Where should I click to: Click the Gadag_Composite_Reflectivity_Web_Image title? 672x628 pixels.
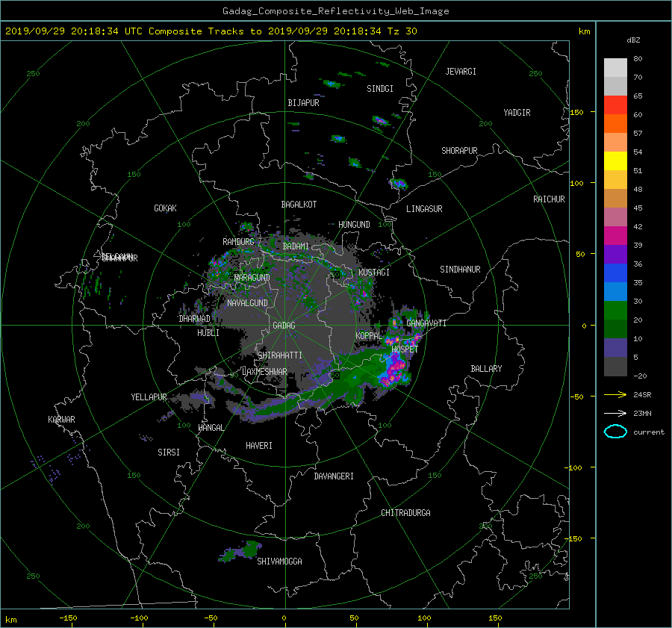click(335, 11)
